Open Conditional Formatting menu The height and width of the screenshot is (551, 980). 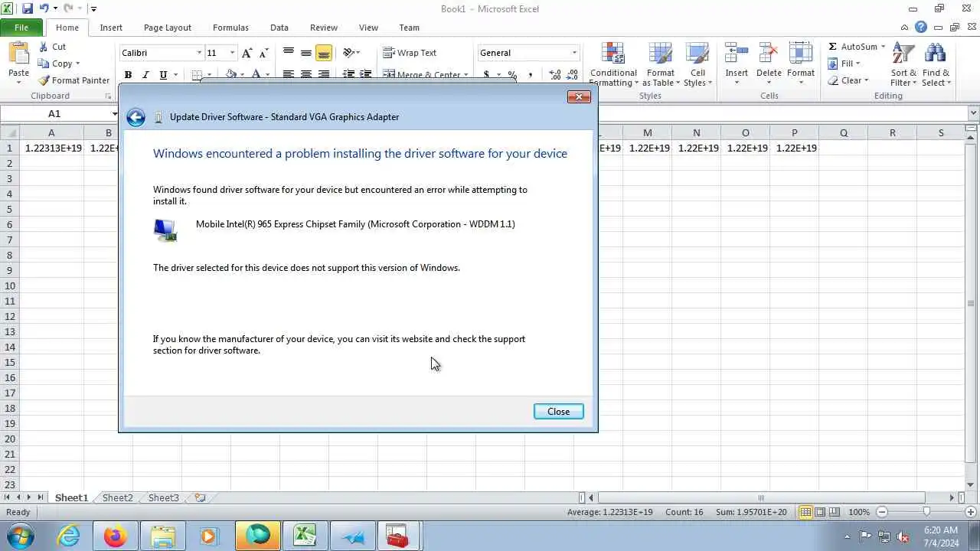click(613, 64)
